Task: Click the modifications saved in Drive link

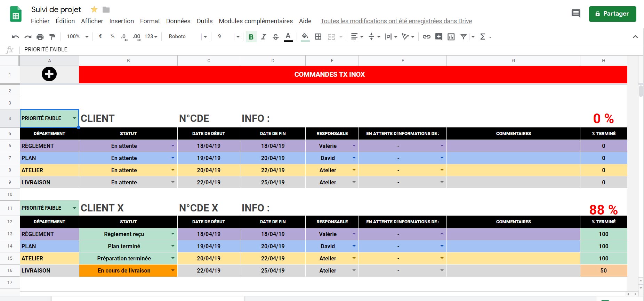Action: pyautogui.click(x=396, y=21)
